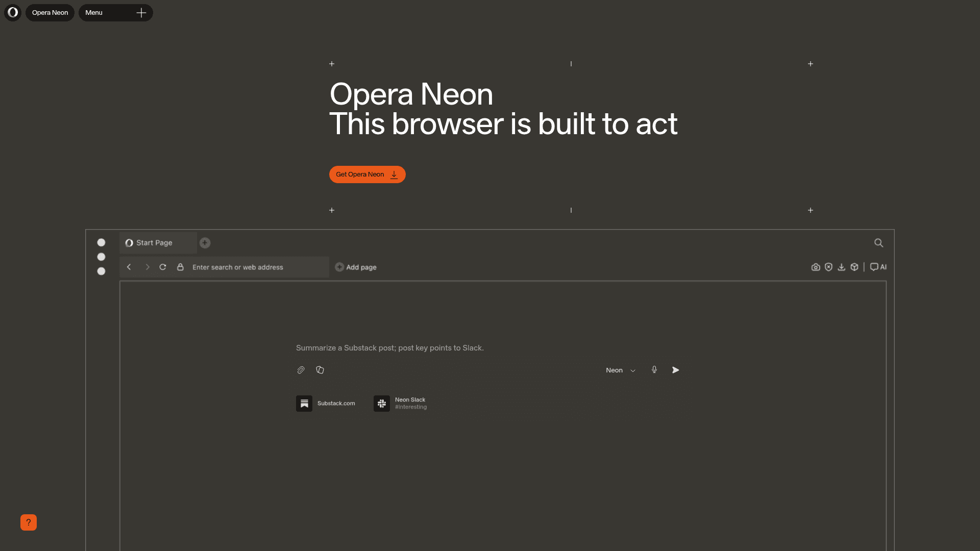Click the search magnifier icon in the mockup

(878, 243)
